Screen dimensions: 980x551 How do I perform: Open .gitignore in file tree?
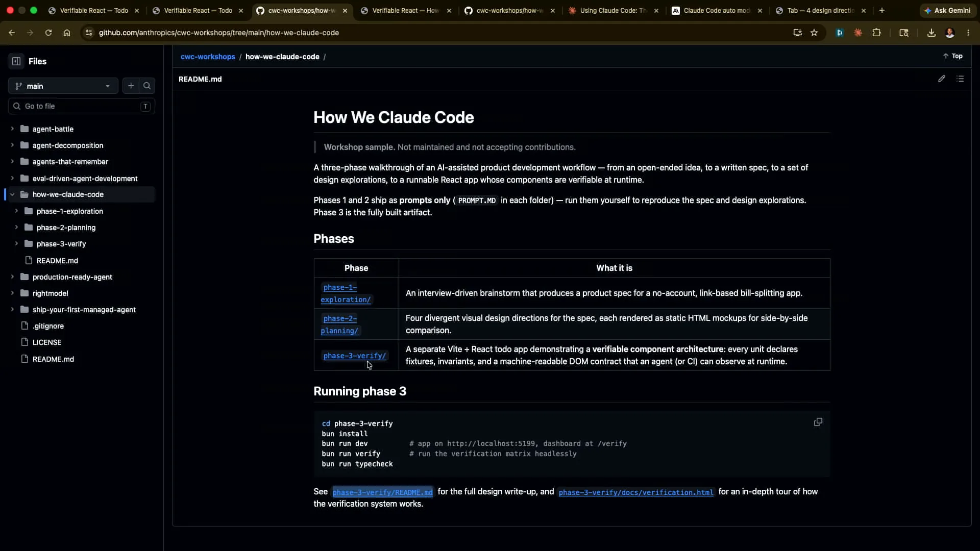(48, 326)
